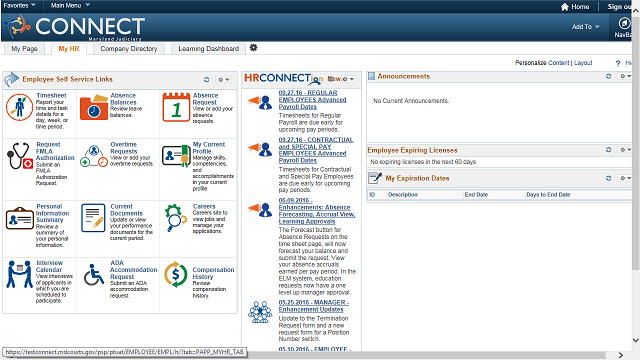Click the Announcements header document icon
This screenshot has width=640, height=360.
[x=371, y=76]
